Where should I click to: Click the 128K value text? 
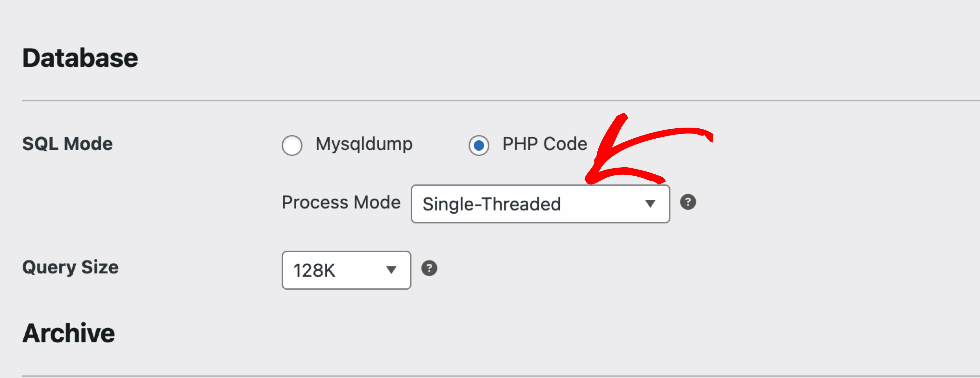(314, 271)
